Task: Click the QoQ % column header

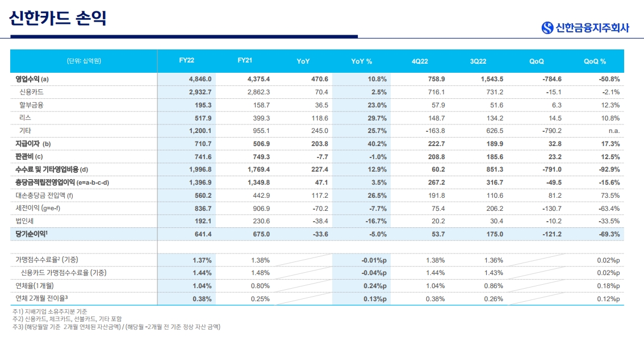Action: (595, 61)
